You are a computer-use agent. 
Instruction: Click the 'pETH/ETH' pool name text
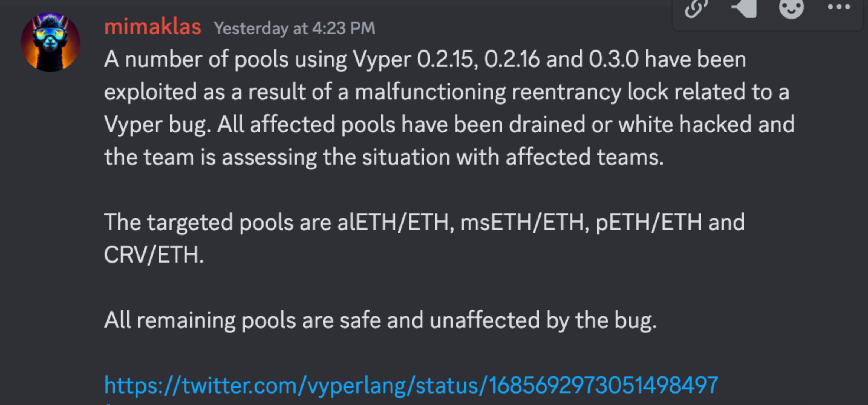click(x=649, y=222)
